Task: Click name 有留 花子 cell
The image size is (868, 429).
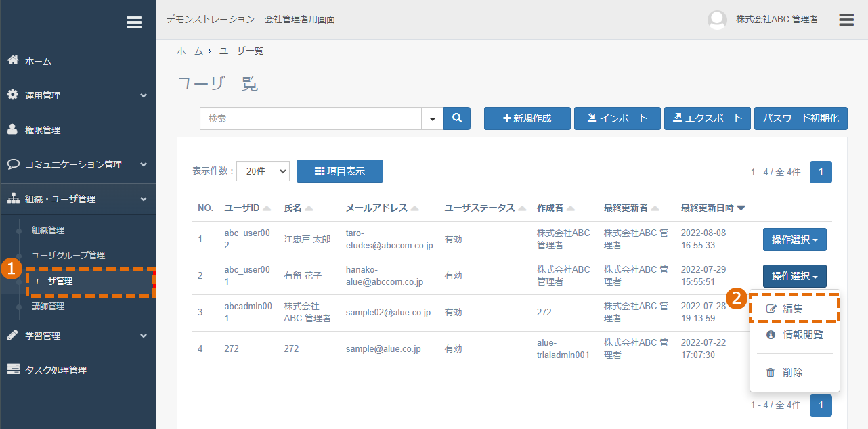Action: pos(303,276)
